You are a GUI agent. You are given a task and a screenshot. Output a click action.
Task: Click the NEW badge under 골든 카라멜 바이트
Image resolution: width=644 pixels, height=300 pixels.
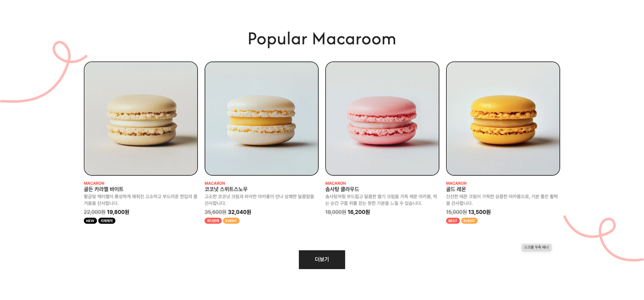coord(90,221)
